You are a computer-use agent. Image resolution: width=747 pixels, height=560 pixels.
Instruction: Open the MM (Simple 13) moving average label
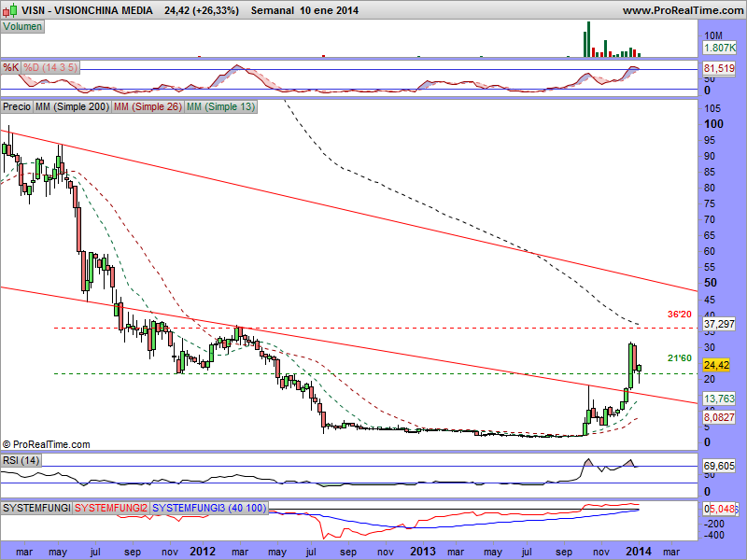coord(220,106)
